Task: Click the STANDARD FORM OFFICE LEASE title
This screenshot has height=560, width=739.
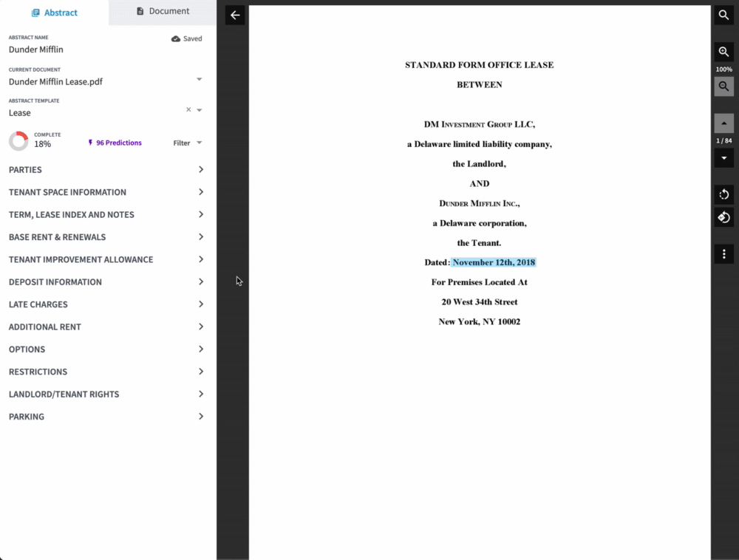Action: click(x=480, y=65)
